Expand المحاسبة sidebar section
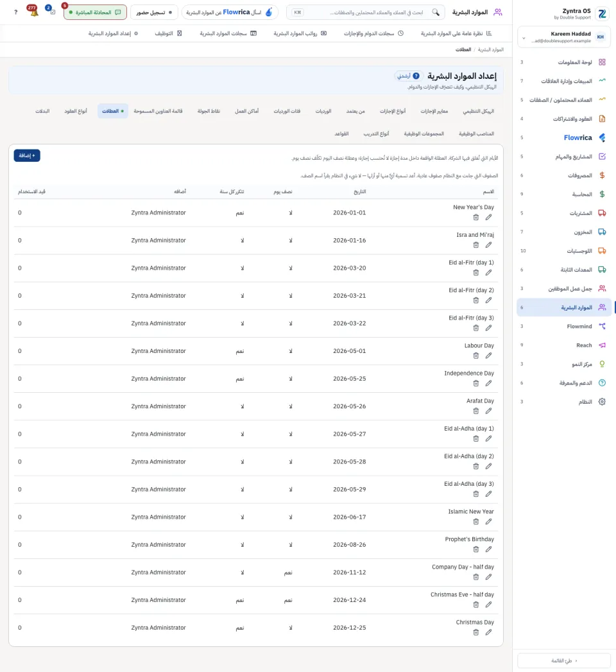The height and width of the screenshot is (672, 616). [563, 194]
